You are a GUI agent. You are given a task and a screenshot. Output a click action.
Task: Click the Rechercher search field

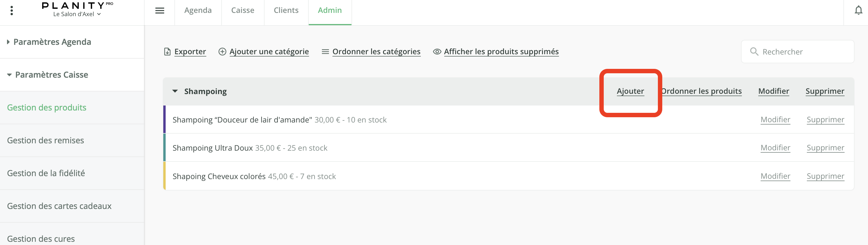802,52
